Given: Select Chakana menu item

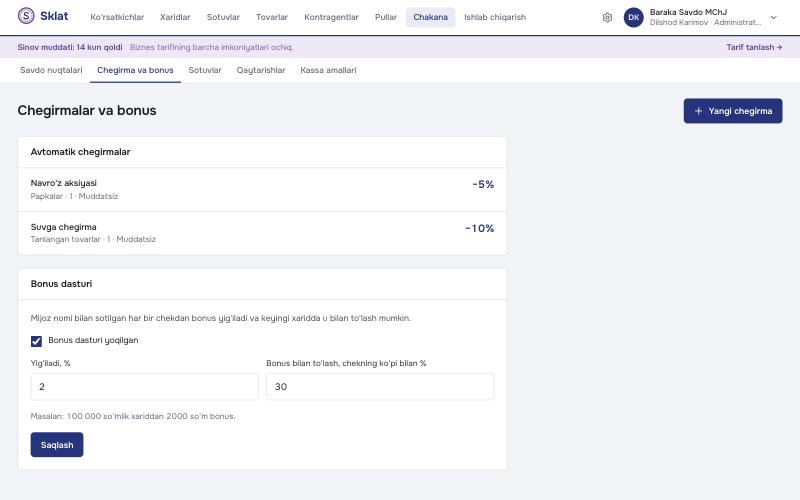Looking at the screenshot, I should (431, 17).
